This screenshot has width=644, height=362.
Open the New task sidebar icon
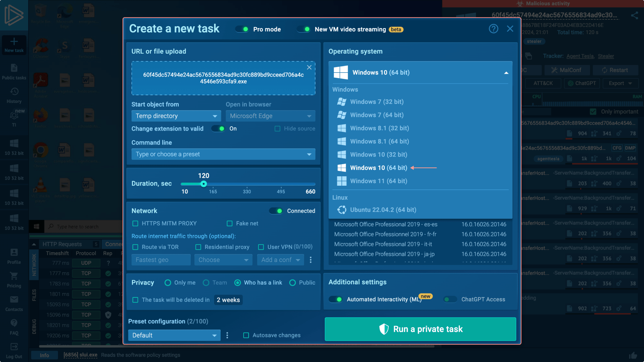coord(14,45)
